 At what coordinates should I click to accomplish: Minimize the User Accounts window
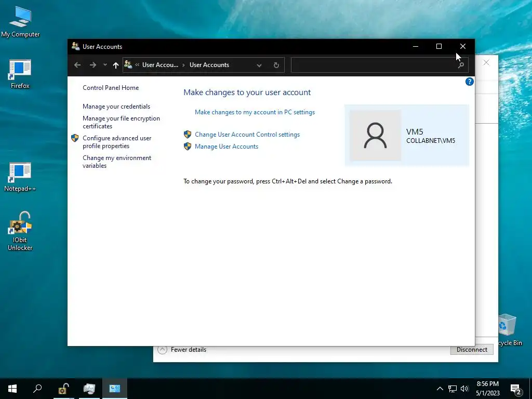416,46
